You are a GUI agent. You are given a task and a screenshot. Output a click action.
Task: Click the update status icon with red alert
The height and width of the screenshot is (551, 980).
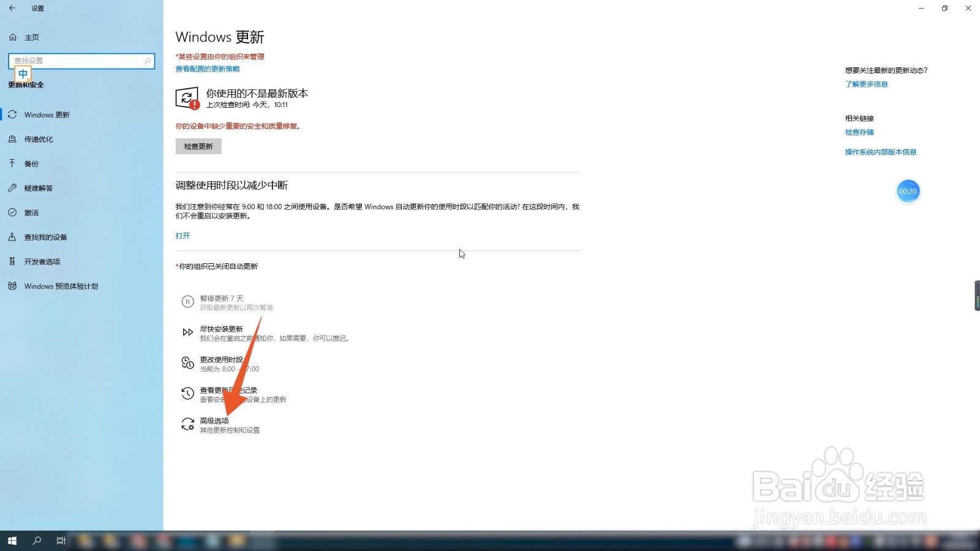187,98
